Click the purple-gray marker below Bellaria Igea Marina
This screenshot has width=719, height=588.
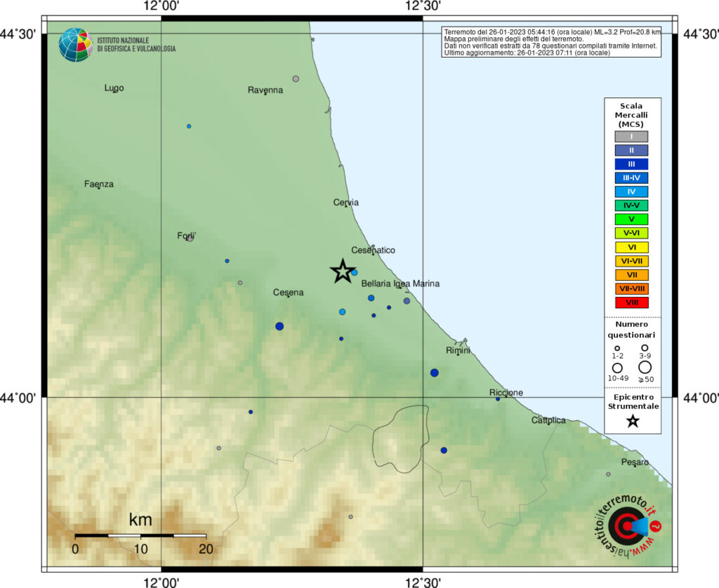click(x=407, y=301)
